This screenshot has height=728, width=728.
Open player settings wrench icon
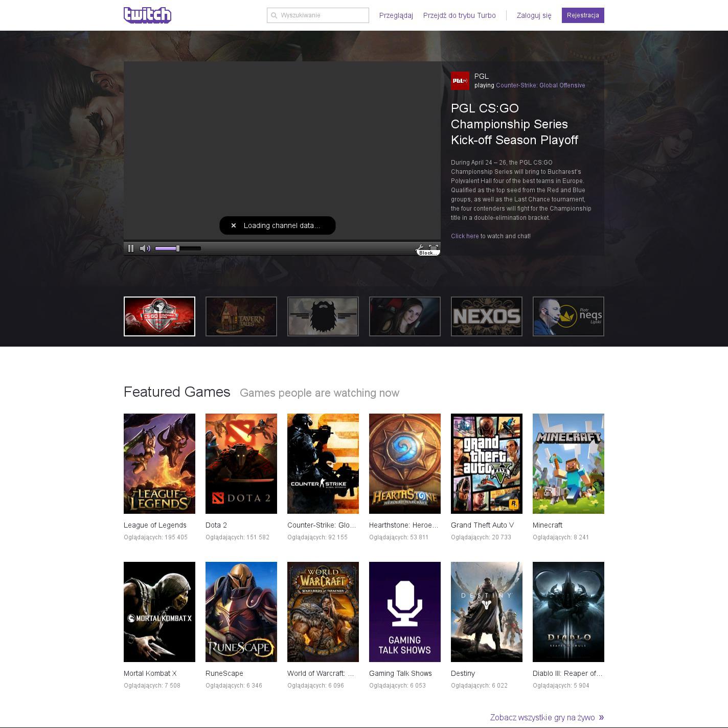point(420,247)
